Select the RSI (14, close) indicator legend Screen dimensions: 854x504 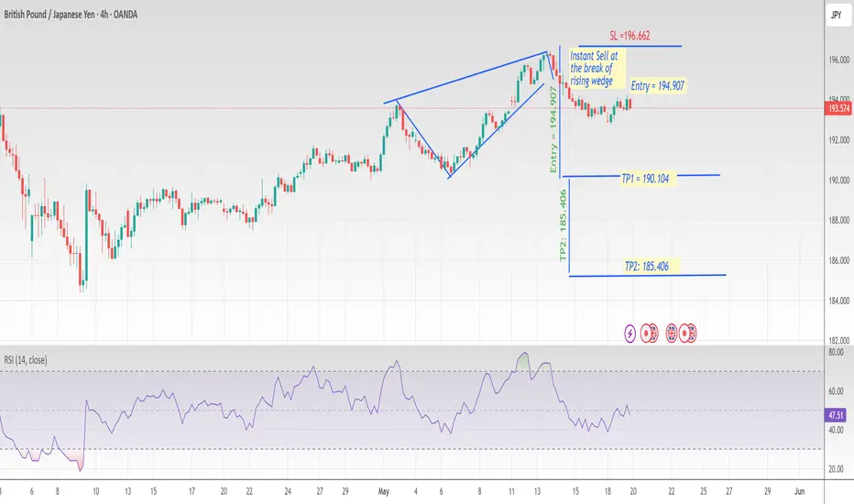(26, 360)
